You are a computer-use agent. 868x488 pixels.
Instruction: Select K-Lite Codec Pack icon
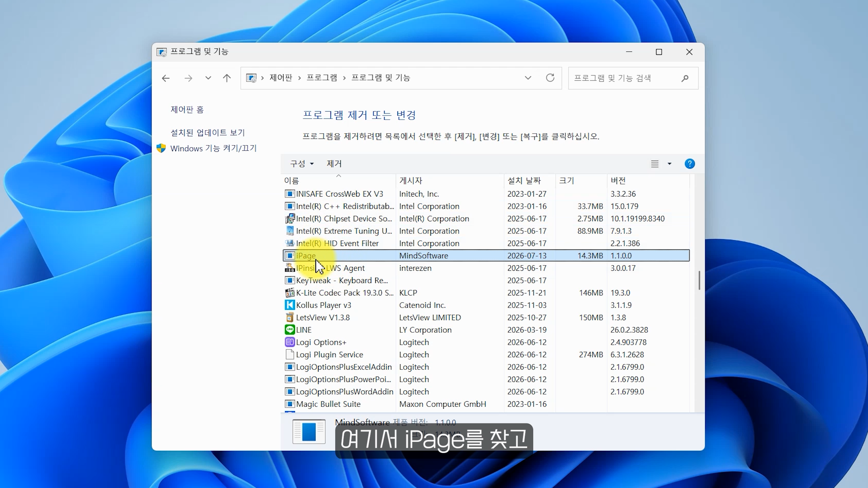pos(290,292)
